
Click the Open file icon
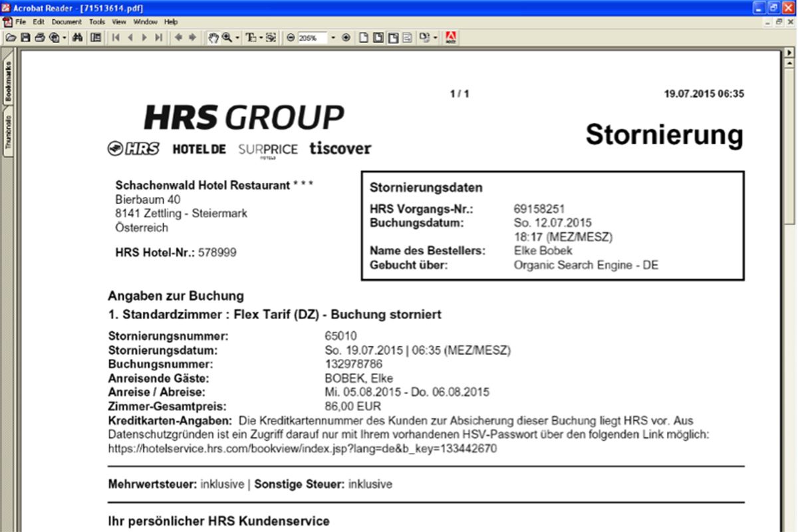click(11, 38)
